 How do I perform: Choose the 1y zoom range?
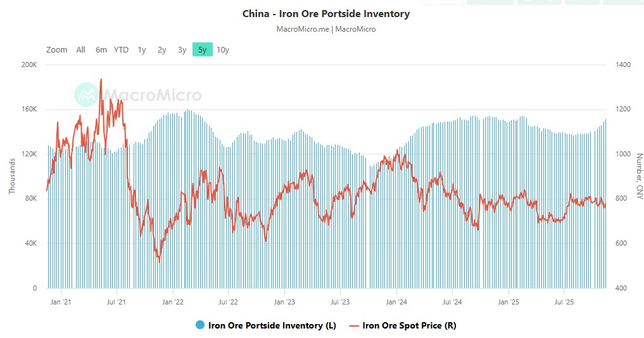[142, 50]
